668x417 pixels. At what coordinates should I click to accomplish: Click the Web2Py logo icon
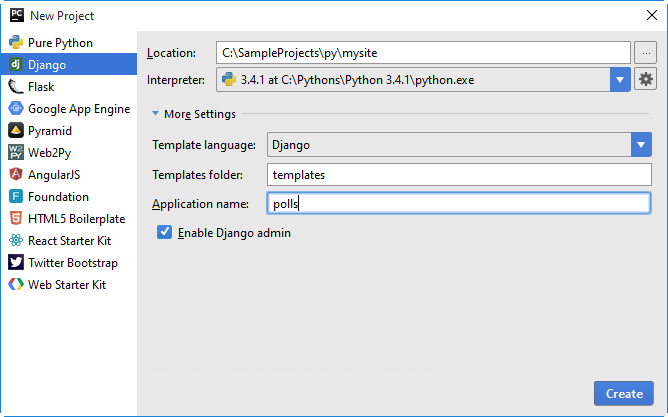pos(16,152)
